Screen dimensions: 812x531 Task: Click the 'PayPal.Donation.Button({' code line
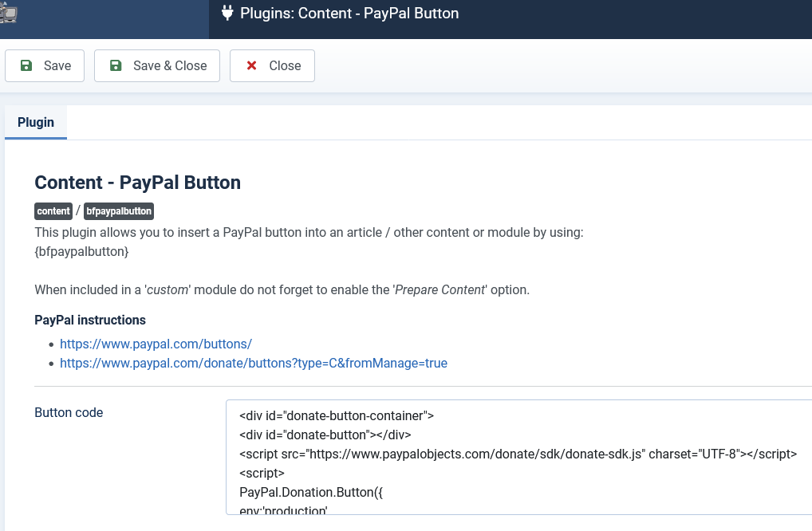click(311, 492)
